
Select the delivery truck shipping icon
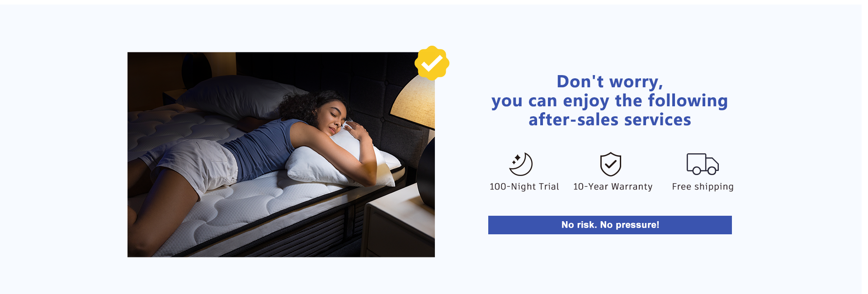pos(703,164)
